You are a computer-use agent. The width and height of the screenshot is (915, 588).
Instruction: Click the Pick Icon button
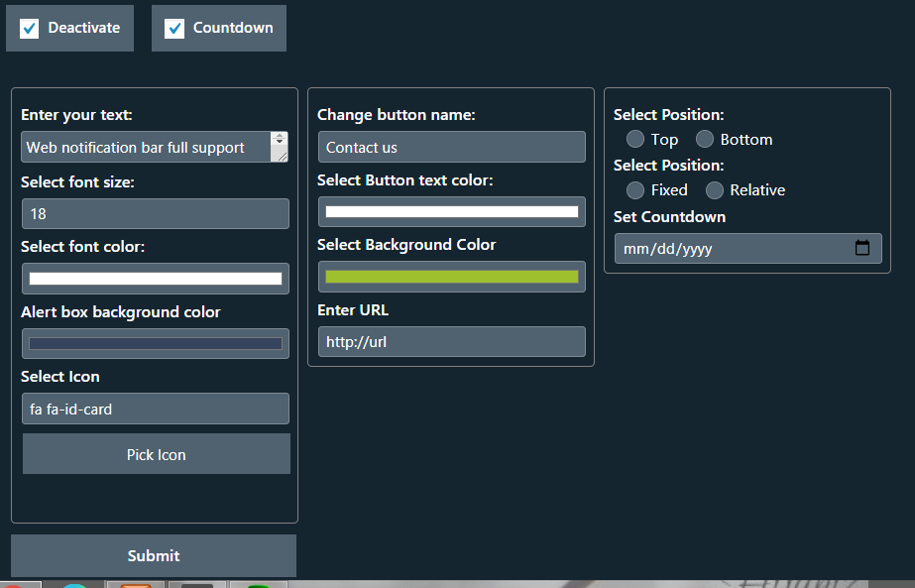(x=157, y=454)
